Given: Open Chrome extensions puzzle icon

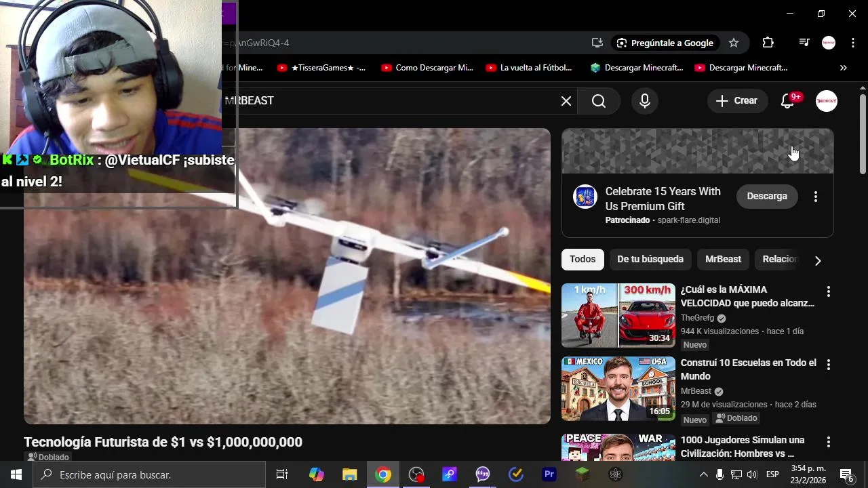Looking at the screenshot, I should 768,43.
